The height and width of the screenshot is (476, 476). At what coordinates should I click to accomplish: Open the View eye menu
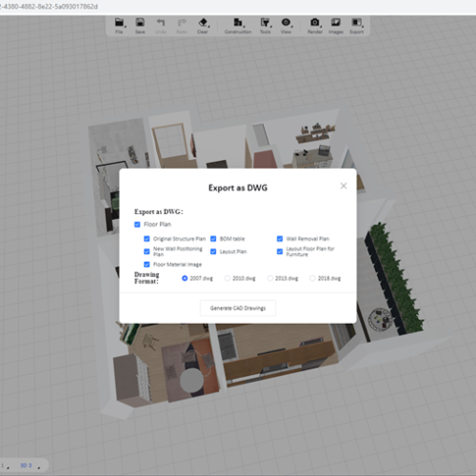(286, 26)
